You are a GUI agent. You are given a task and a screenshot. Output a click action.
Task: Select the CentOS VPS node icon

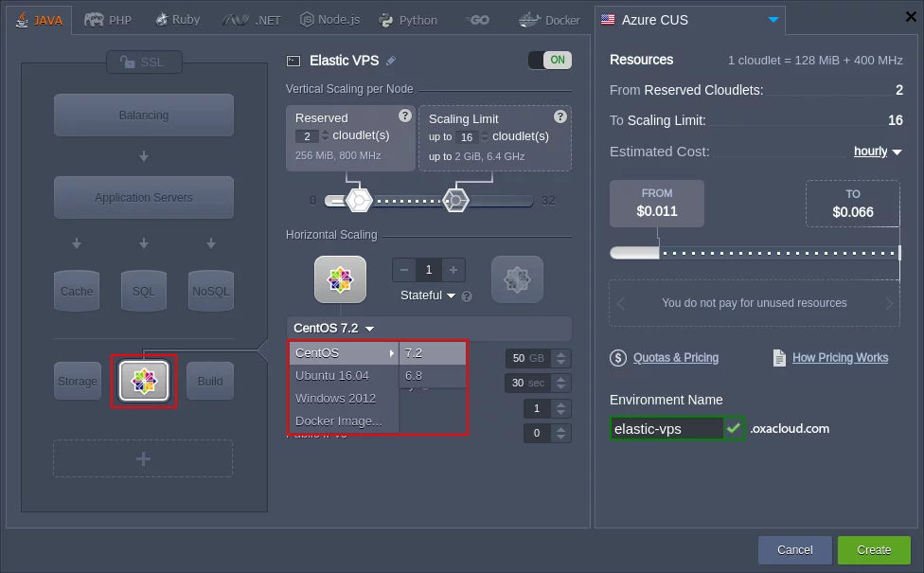click(x=144, y=381)
